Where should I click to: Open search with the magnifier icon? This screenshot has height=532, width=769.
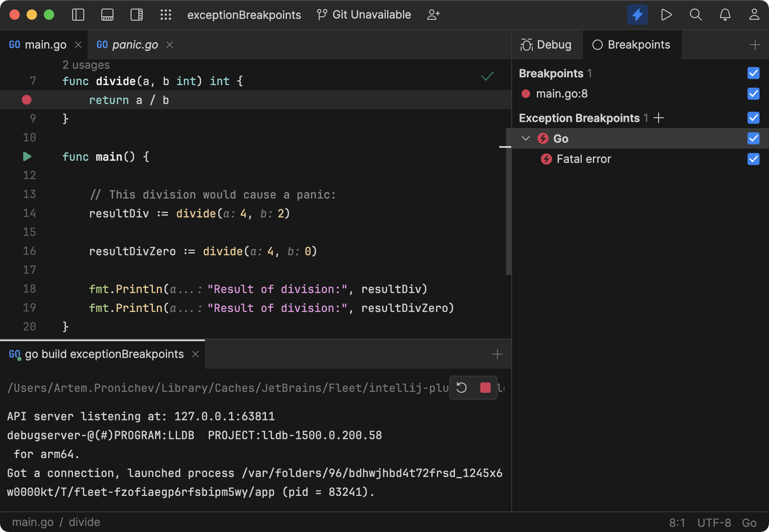point(696,14)
